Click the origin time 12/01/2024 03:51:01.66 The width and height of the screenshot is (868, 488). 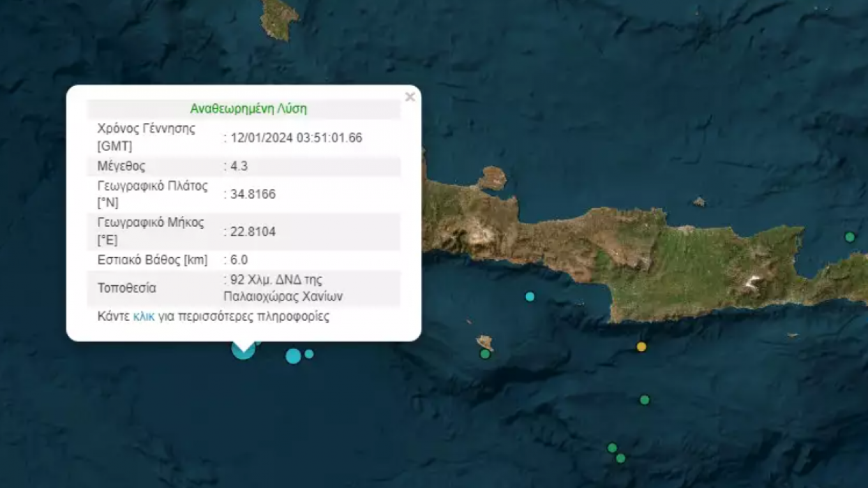click(x=296, y=138)
